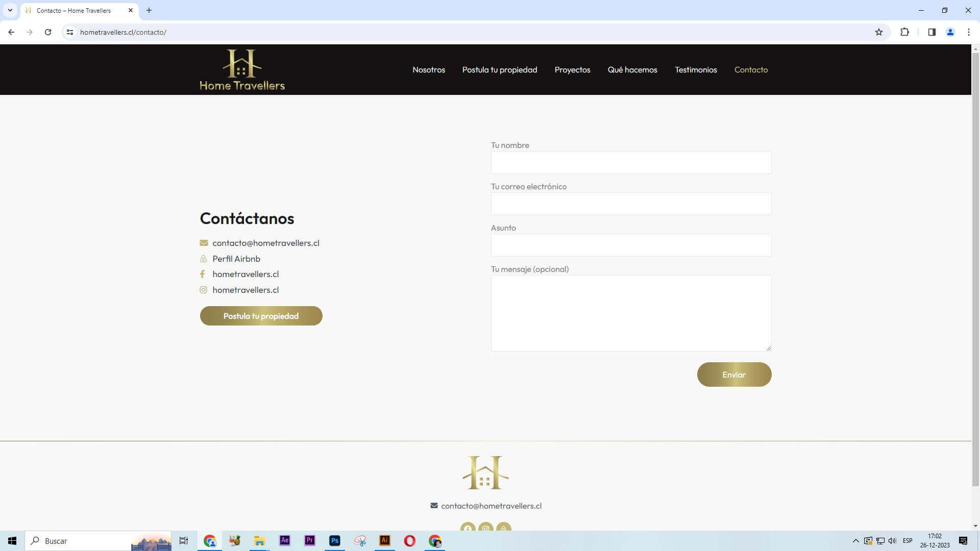Open the Chrome three-dot menu
Screen dimensions: 980x551
point(968,32)
